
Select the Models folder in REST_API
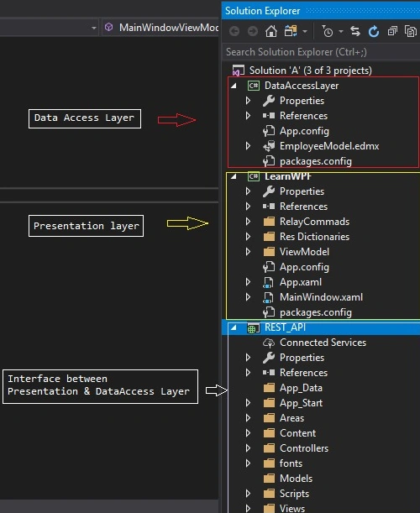coord(296,479)
